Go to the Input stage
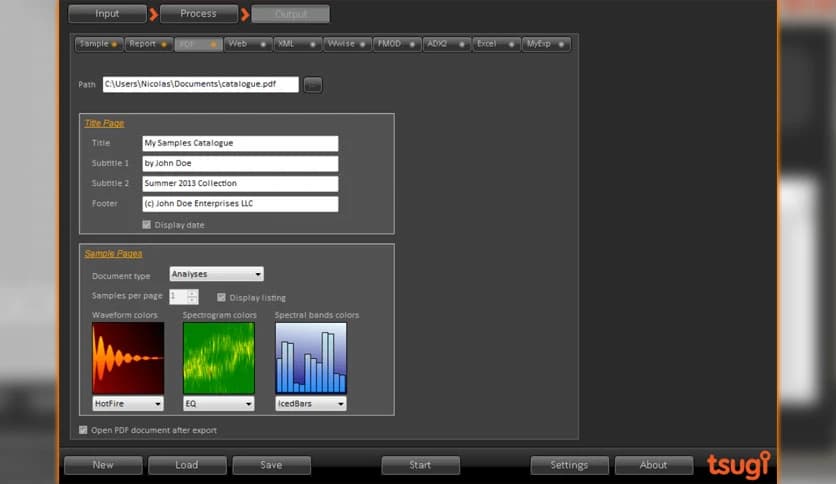This screenshot has height=484, width=836. [x=107, y=14]
